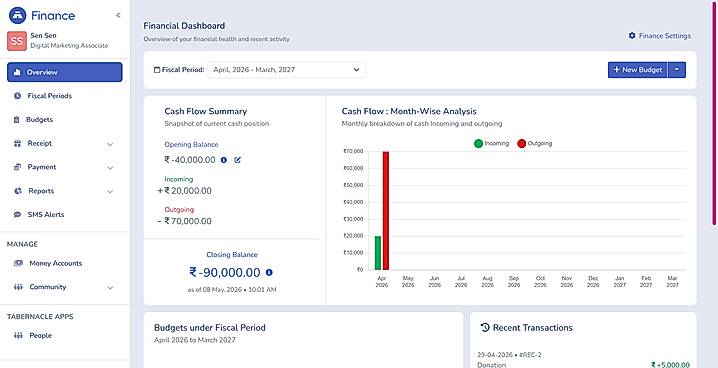
Task: Click the Sen Sen user name
Action: pyautogui.click(x=44, y=36)
